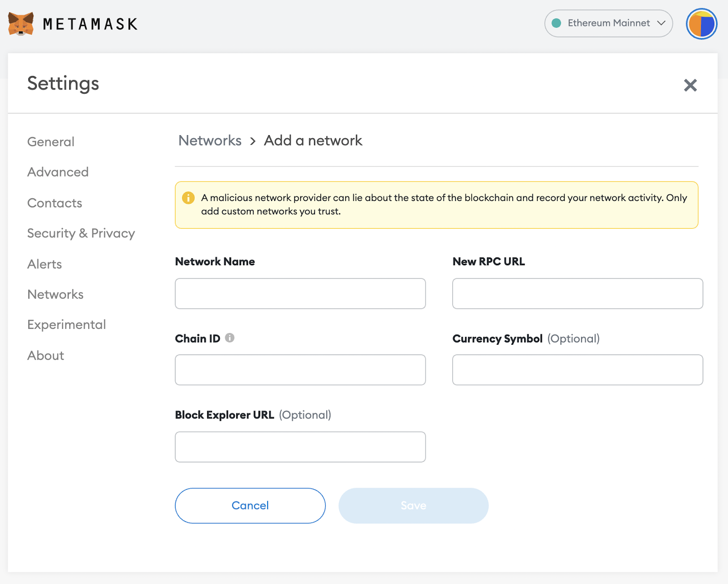Open the General settings tab
The width and height of the screenshot is (728, 584).
[x=51, y=142]
